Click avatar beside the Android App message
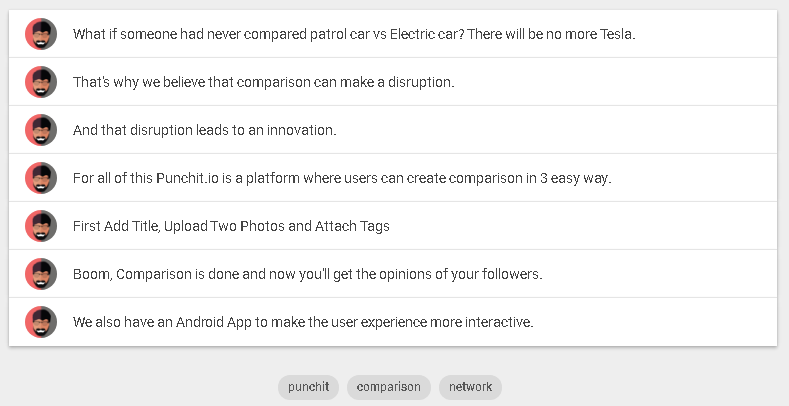The width and height of the screenshot is (789, 406). 41,322
